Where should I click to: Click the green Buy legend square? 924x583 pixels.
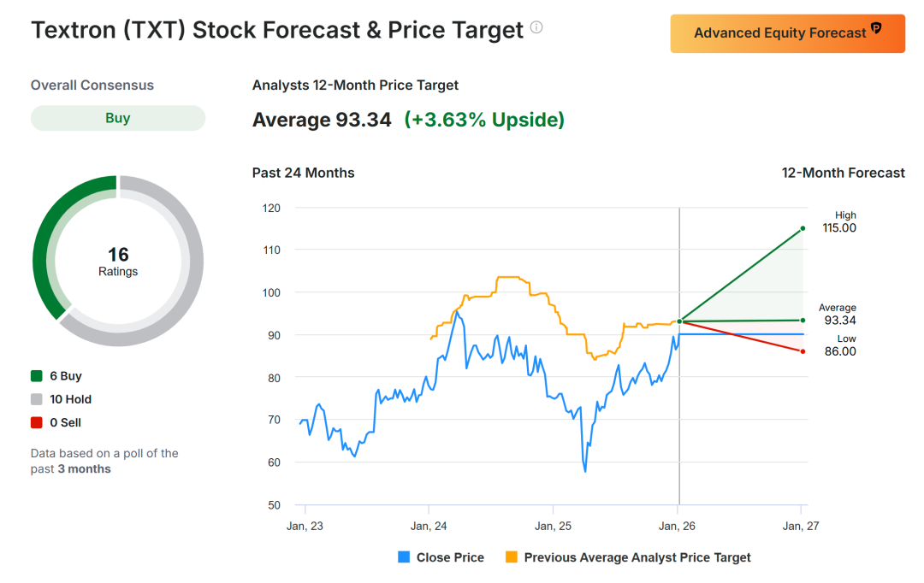tap(36, 376)
